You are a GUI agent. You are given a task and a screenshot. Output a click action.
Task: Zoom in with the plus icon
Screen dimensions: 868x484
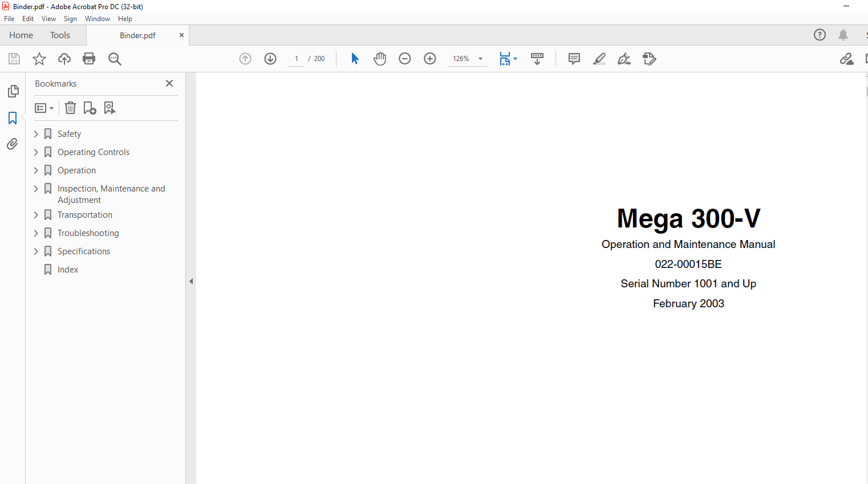coord(430,59)
